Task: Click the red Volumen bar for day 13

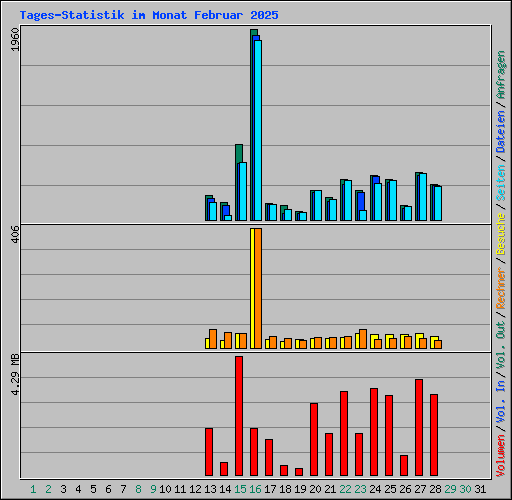Action: (209, 452)
